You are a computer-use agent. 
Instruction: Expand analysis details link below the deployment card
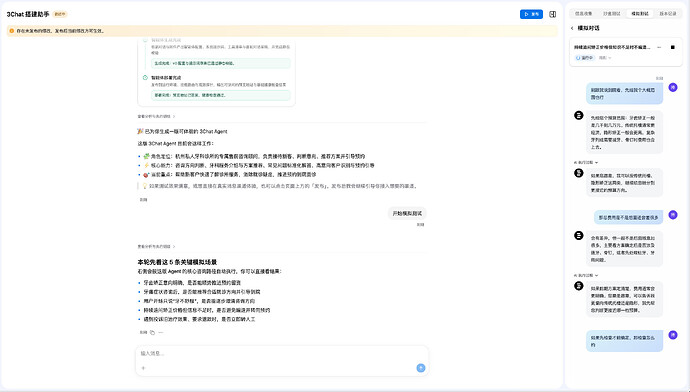(x=156, y=117)
